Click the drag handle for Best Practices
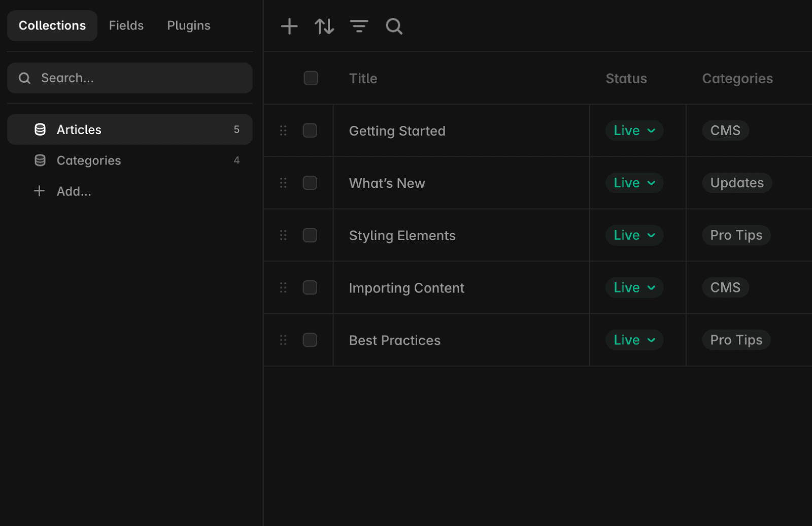This screenshot has width=812, height=526. point(283,340)
